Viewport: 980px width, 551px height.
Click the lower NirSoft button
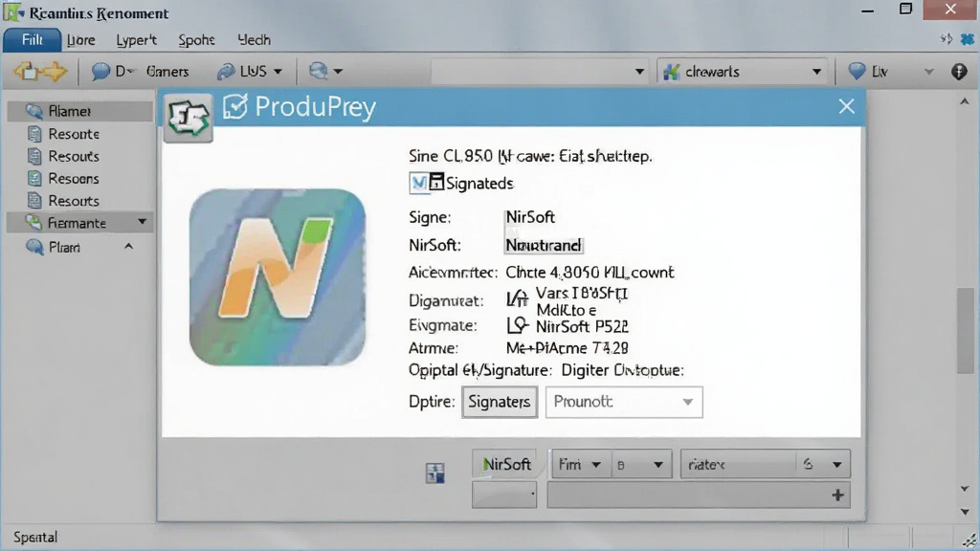click(506, 464)
